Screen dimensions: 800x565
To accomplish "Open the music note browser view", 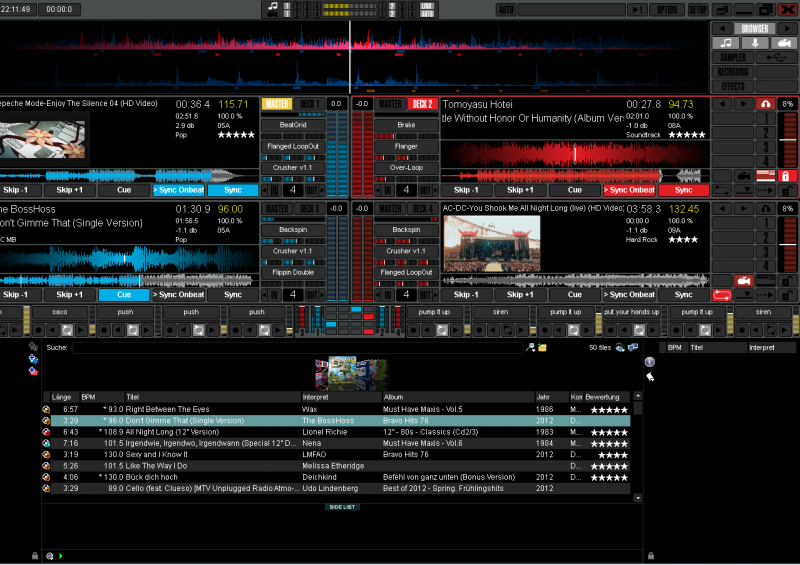I will coord(725,43).
